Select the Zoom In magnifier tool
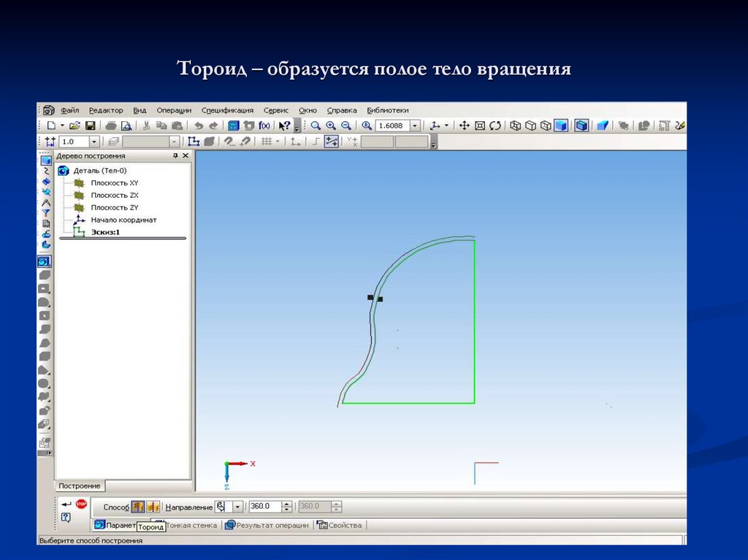Screen dimensions: 748x560 [332, 126]
